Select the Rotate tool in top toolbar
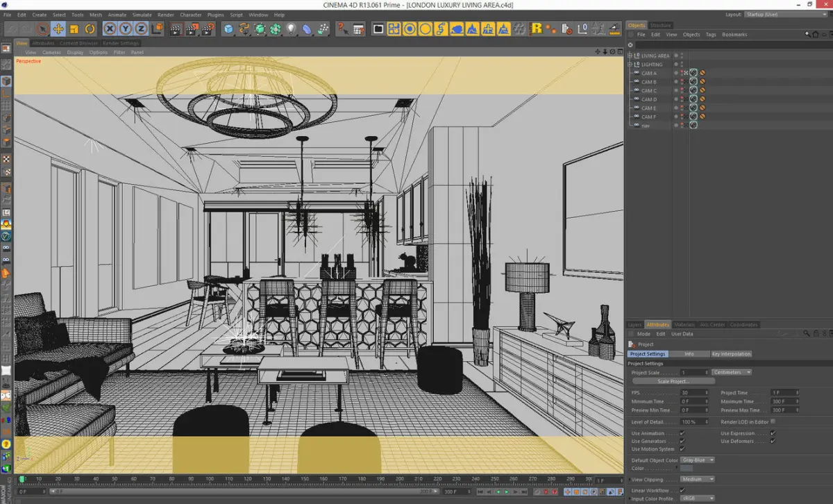 [x=90, y=29]
